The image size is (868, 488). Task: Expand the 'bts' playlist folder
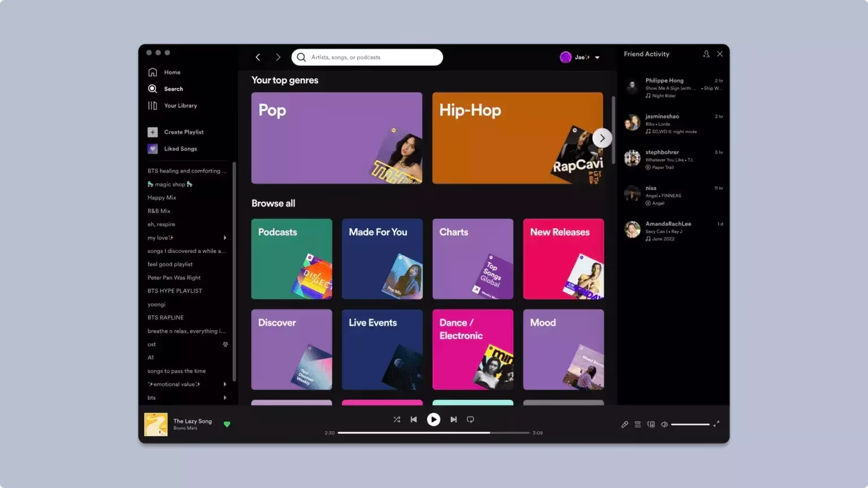[x=225, y=398]
